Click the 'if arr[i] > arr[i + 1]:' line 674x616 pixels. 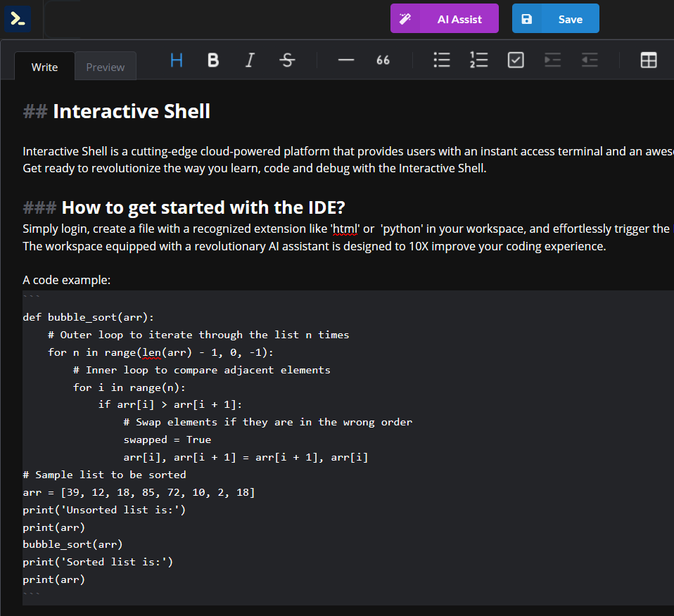[x=170, y=404]
